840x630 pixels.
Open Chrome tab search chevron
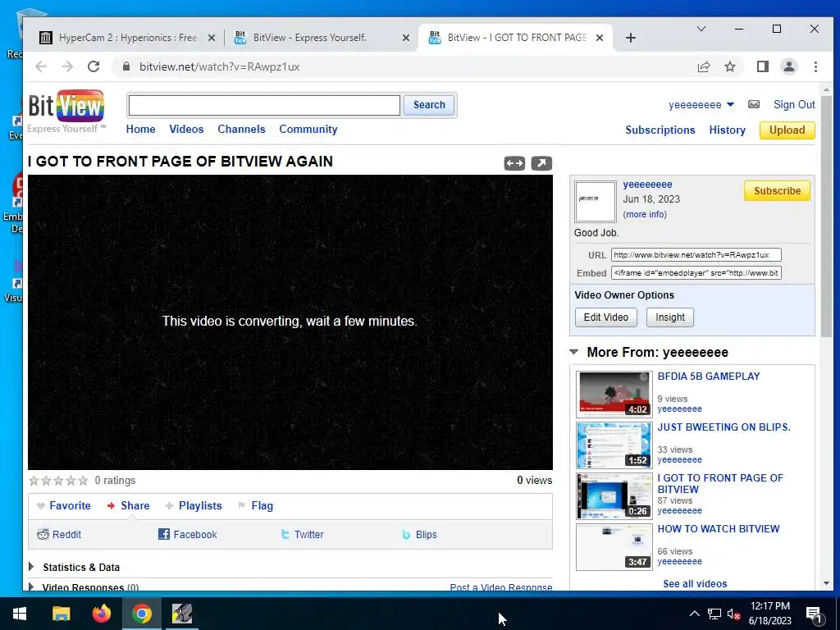(x=701, y=29)
